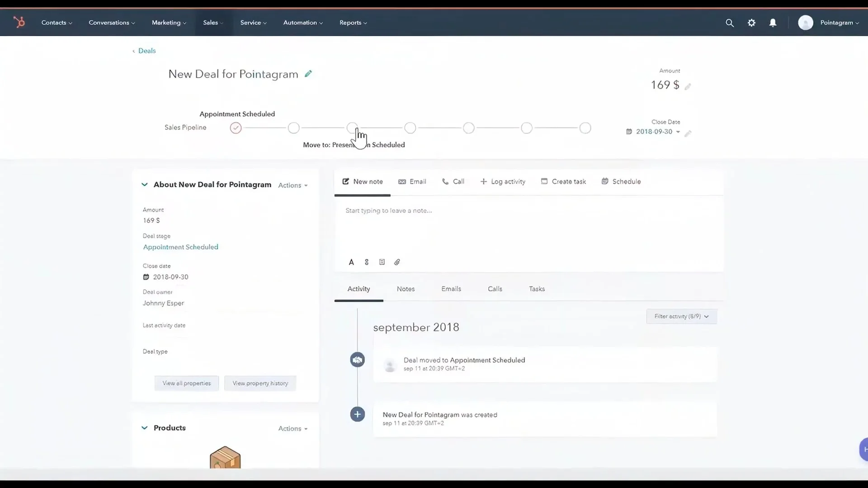The image size is (868, 488).
Task: Select the second pipeline stage circle
Action: pyautogui.click(x=294, y=128)
